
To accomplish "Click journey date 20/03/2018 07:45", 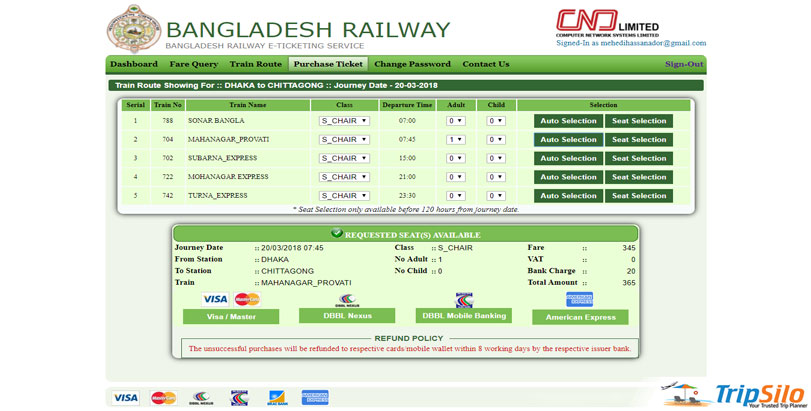I will point(292,248).
